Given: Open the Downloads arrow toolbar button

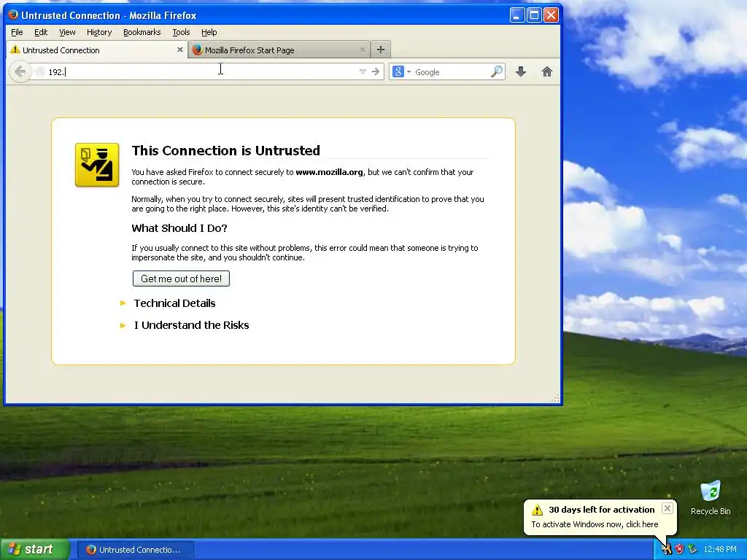Looking at the screenshot, I should click(521, 72).
